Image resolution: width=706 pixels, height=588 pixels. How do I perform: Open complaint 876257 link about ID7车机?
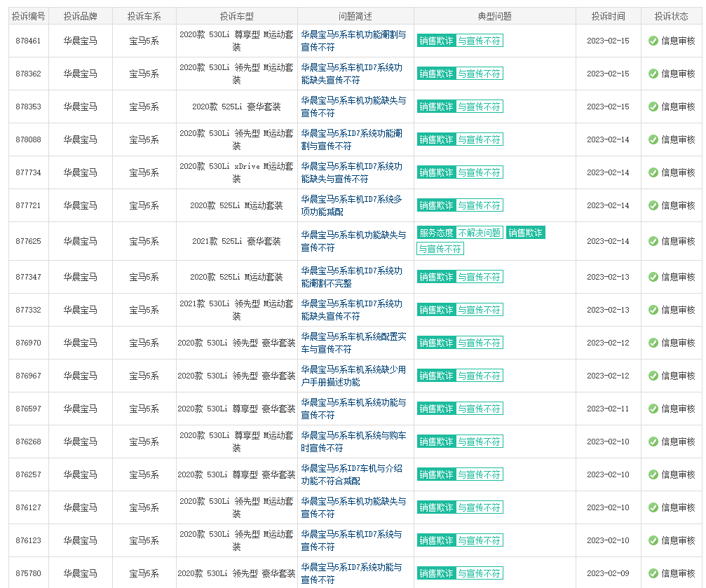coord(352,474)
